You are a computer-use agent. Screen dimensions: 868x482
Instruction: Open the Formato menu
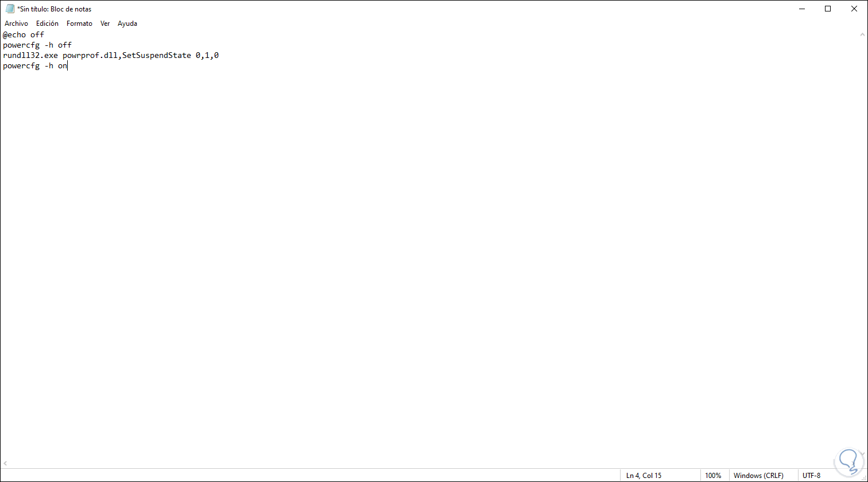pos(79,24)
